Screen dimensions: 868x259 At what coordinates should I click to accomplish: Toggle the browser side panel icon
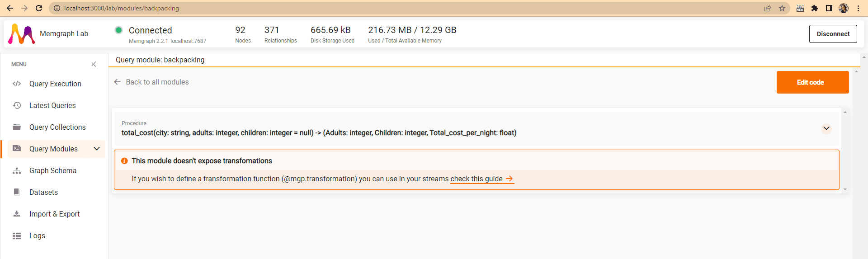pyautogui.click(x=829, y=8)
